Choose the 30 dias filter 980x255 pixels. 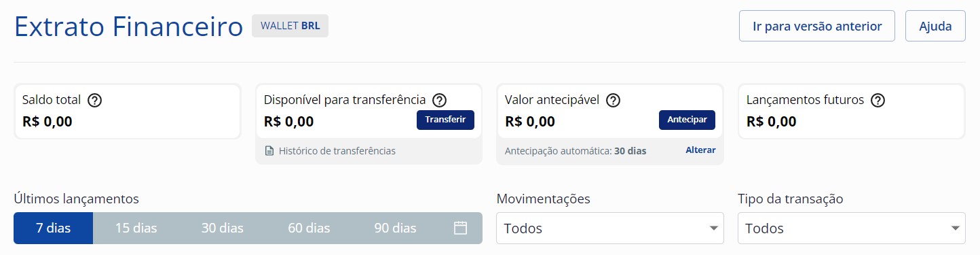[x=222, y=228]
